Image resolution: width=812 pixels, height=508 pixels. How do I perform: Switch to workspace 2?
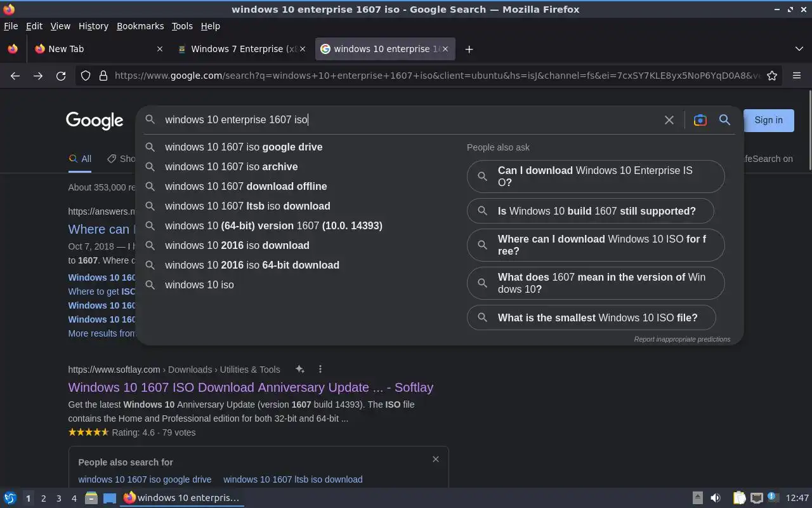(x=43, y=498)
